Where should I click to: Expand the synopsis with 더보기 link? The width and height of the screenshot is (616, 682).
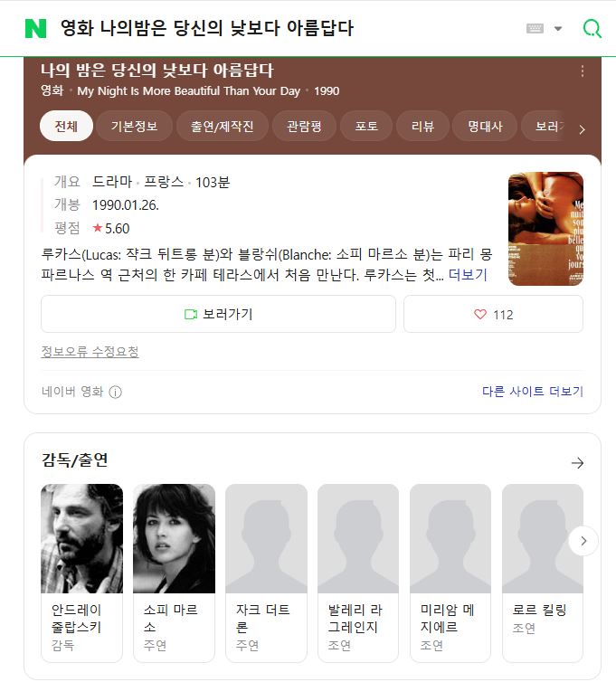(x=468, y=275)
